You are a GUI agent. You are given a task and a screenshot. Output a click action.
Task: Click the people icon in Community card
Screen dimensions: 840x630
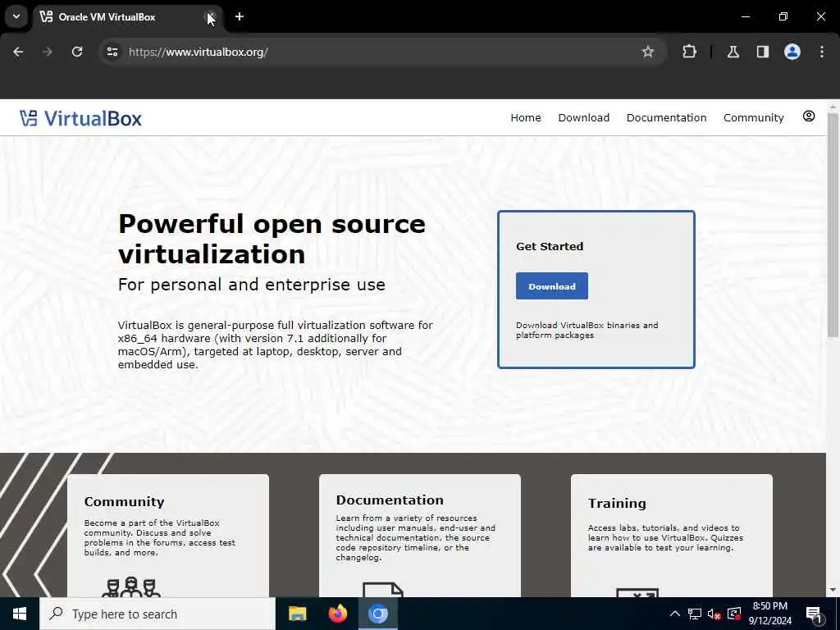tap(131, 587)
